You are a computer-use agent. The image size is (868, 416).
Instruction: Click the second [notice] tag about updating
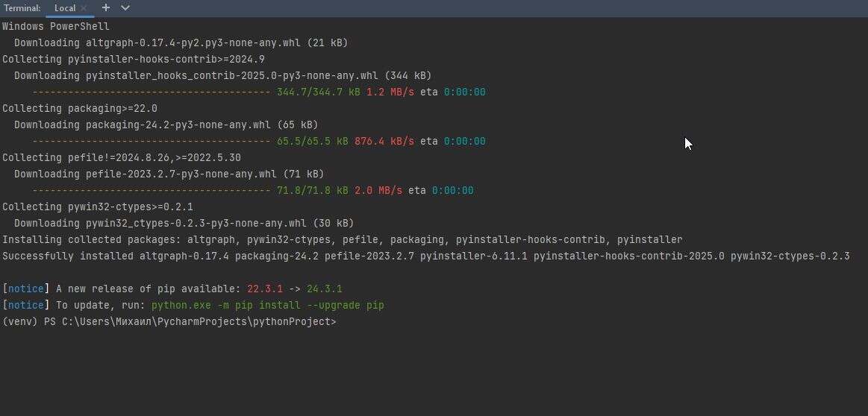tap(25, 306)
